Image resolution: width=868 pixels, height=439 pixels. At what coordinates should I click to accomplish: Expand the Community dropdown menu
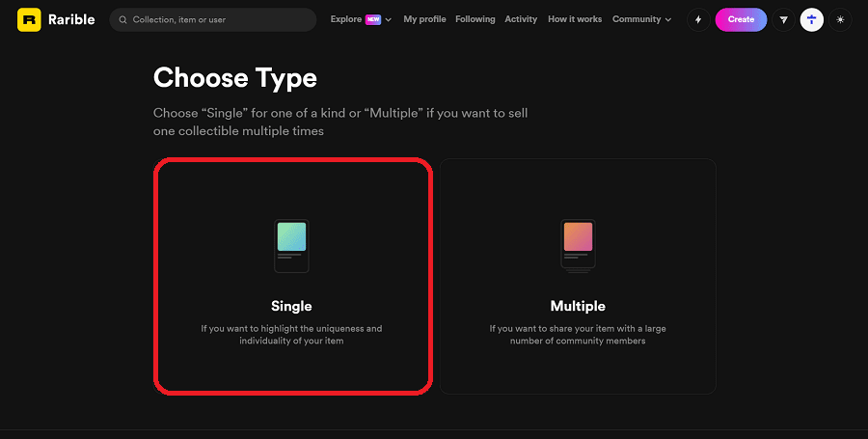pyautogui.click(x=641, y=19)
